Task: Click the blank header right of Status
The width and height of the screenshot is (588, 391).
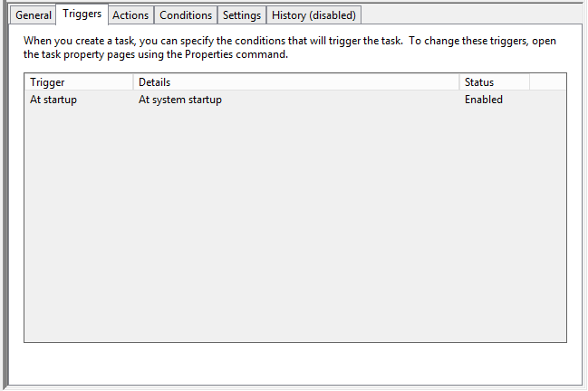Action: tap(547, 82)
